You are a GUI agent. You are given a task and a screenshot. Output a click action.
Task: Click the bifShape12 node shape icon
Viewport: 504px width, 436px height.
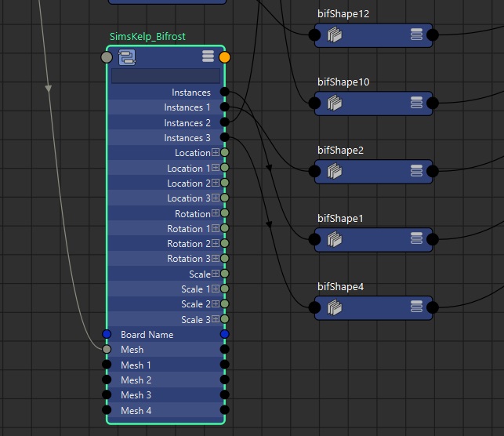click(x=334, y=35)
